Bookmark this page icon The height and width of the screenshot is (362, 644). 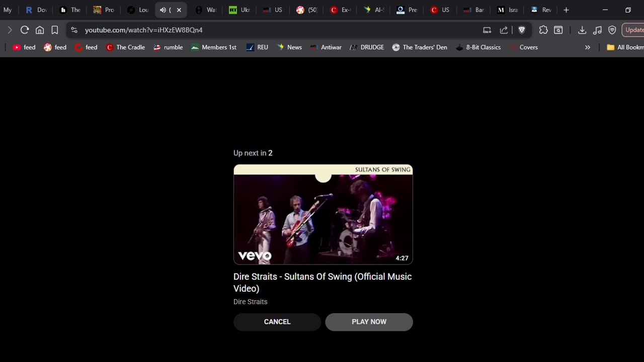pos(55,30)
